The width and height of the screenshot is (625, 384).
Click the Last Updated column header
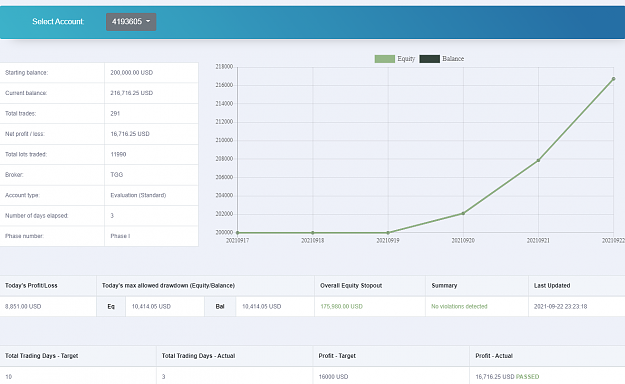pos(552,286)
